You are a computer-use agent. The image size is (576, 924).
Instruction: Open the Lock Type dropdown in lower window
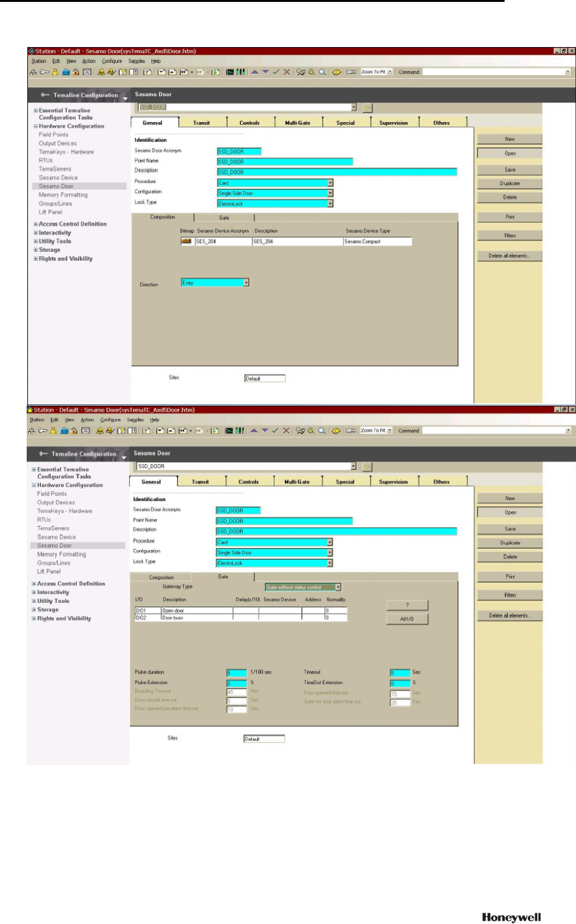pos(330,563)
